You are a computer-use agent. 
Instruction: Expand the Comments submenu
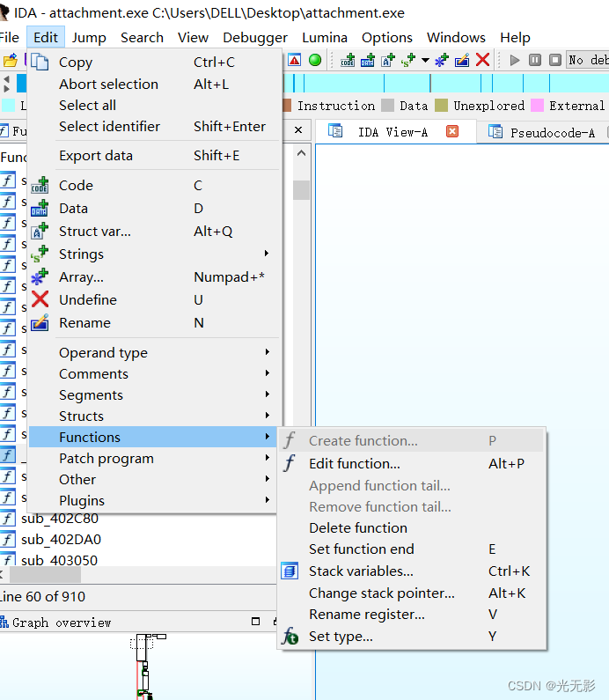click(x=153, y=373)
